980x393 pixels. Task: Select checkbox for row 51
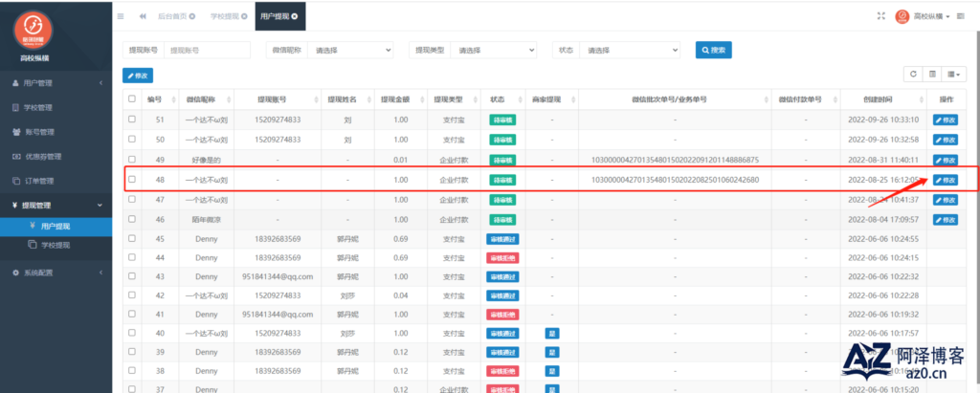131,119
